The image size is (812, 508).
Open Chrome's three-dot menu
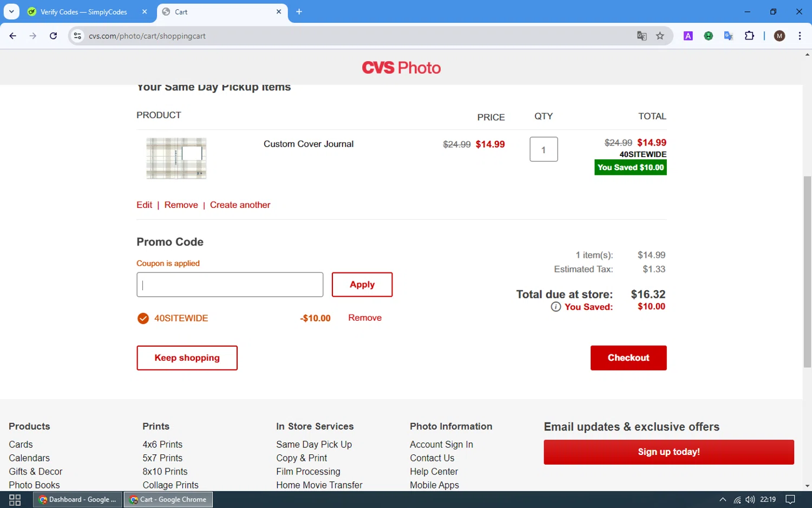tap(800, 36)
